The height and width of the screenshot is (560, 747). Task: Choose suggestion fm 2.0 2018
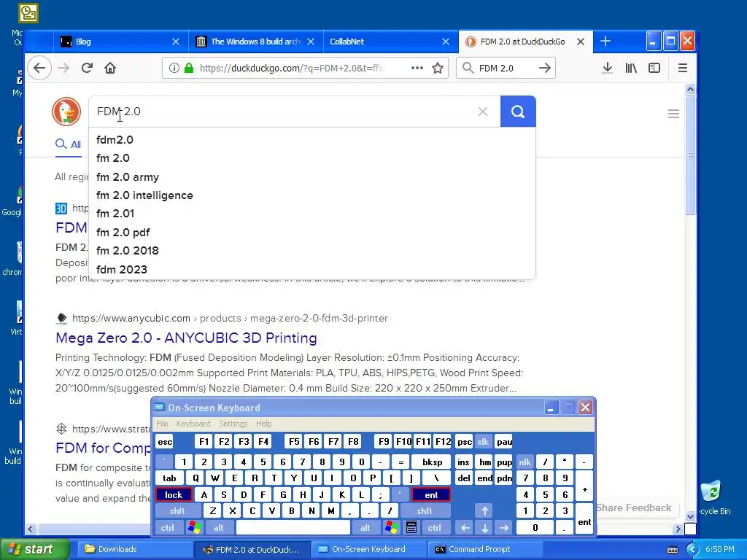coord(312,251)
